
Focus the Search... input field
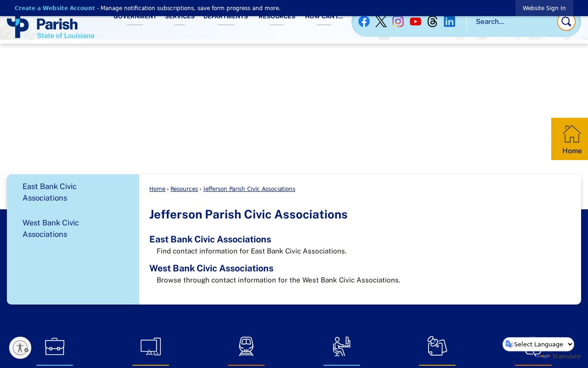pos(512,22)
